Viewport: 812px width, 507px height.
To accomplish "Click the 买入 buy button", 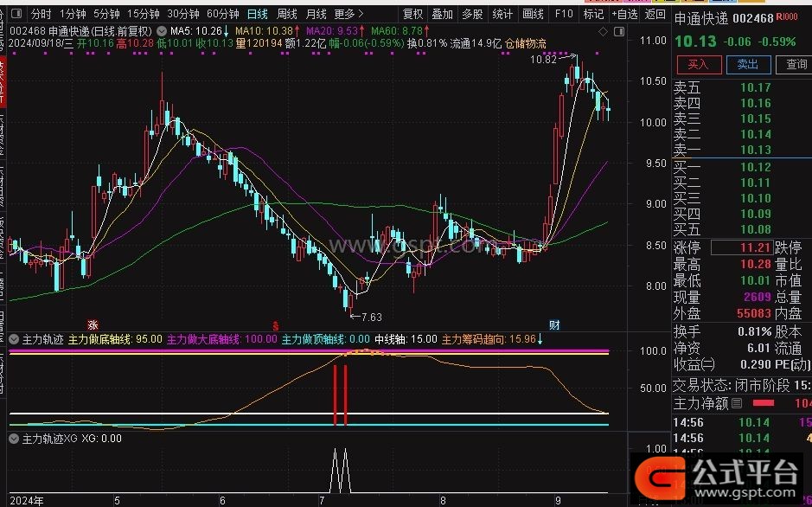I will [699, 64].
